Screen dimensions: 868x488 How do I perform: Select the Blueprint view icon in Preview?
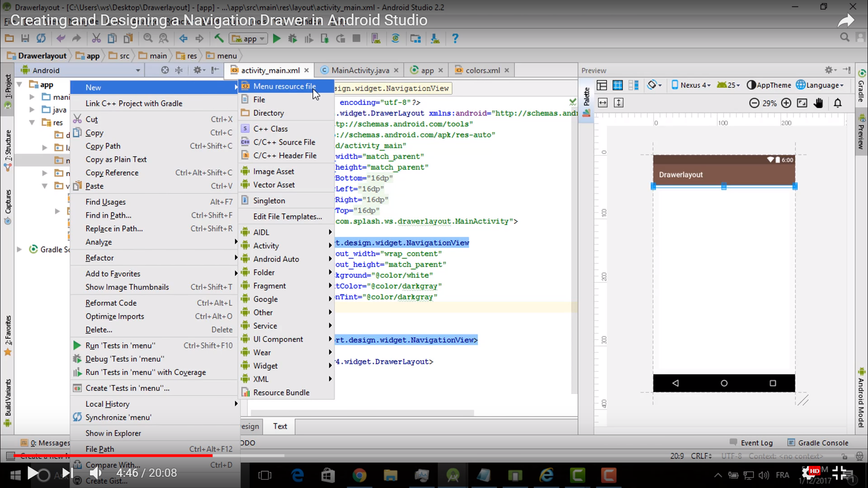[618, 85]
